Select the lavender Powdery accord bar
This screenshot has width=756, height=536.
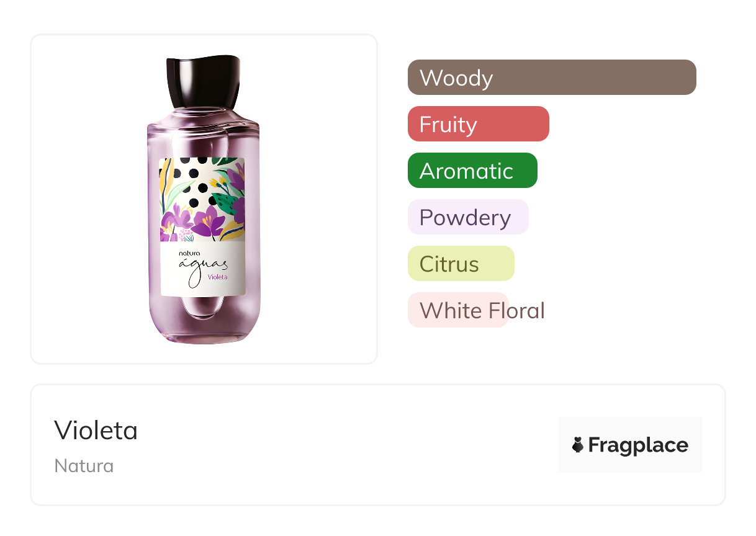point(467,217)
